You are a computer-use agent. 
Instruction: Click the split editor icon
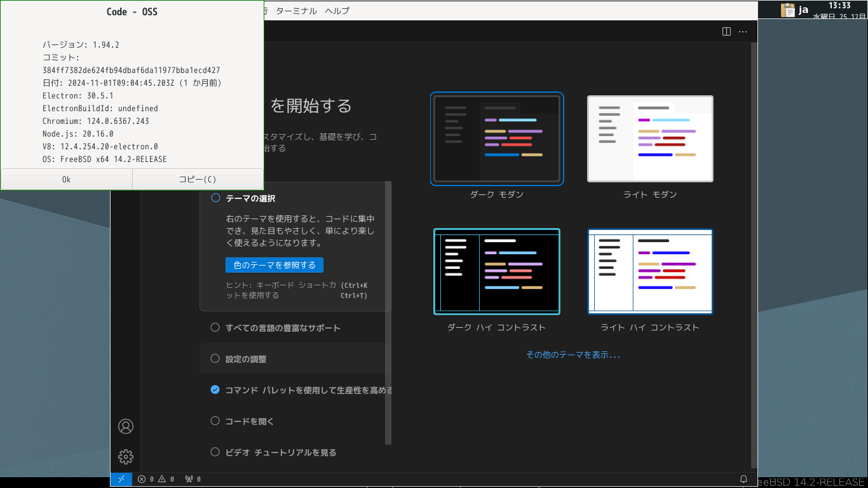[727, 31]
